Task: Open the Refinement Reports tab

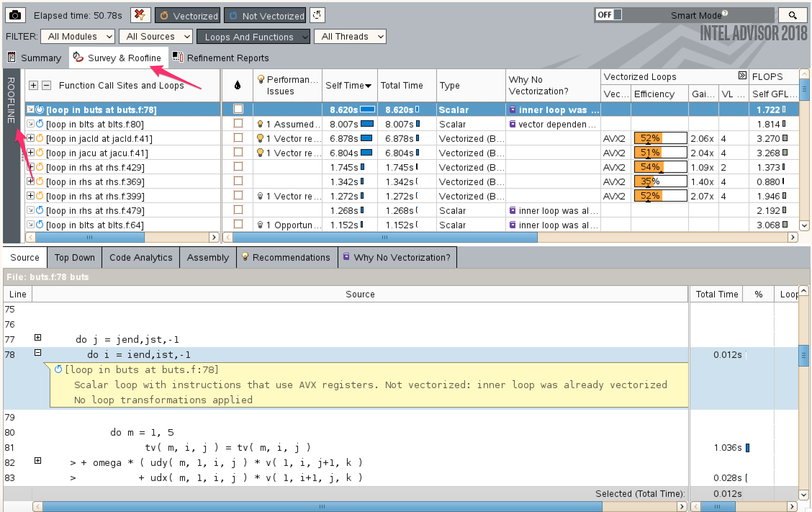Action: 221,58
